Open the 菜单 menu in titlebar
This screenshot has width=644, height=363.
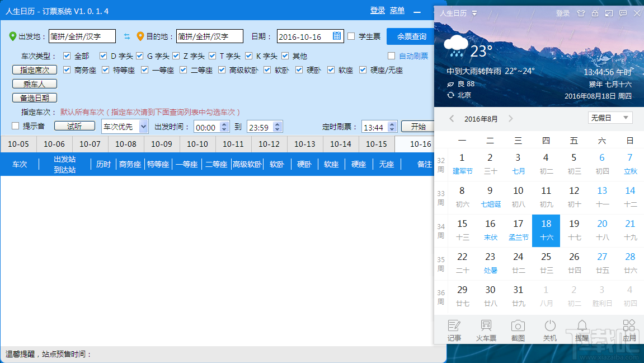tap(397, 10)
